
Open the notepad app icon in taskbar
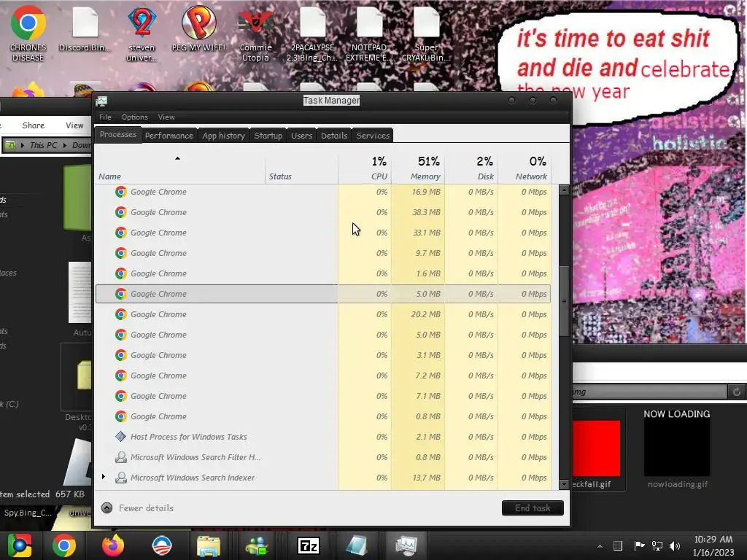pyautogui.click(x=357, y=545)
